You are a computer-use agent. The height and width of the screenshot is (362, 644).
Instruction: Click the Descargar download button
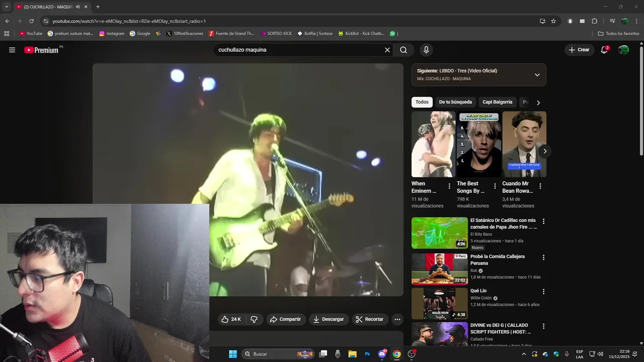click(x=329, y=319)
